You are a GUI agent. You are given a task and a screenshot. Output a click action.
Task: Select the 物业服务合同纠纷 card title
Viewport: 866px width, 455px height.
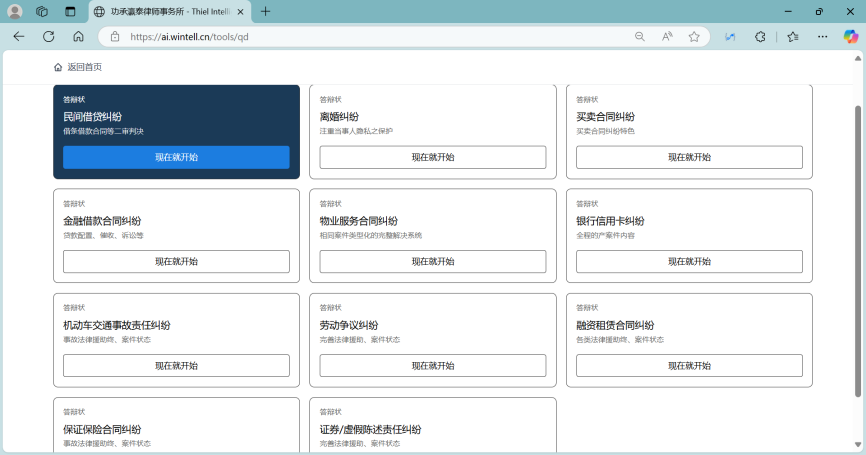tap(358, 221)
